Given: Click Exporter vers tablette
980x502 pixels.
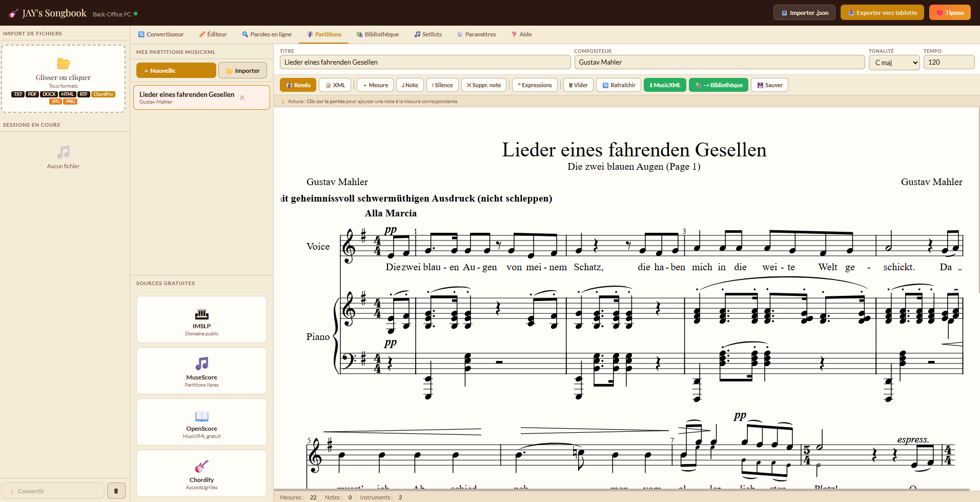Looking at the screenshot, I should pos(882,13).
